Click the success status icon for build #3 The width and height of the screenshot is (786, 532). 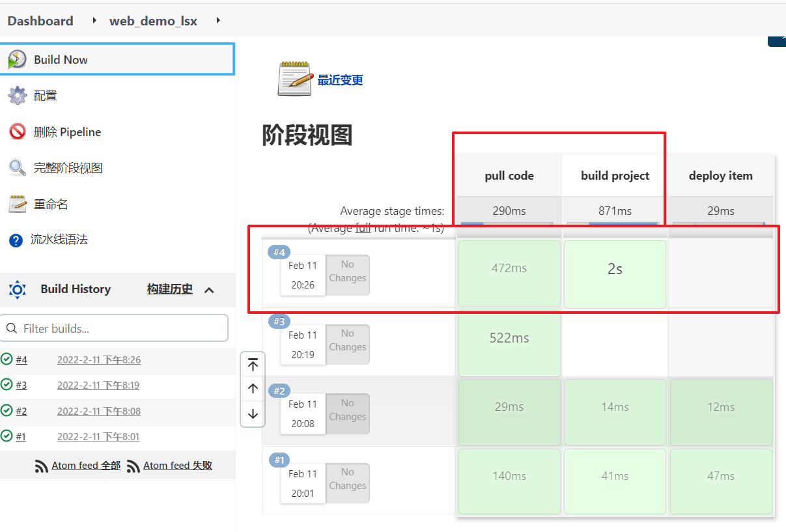(x=7, y=385)
